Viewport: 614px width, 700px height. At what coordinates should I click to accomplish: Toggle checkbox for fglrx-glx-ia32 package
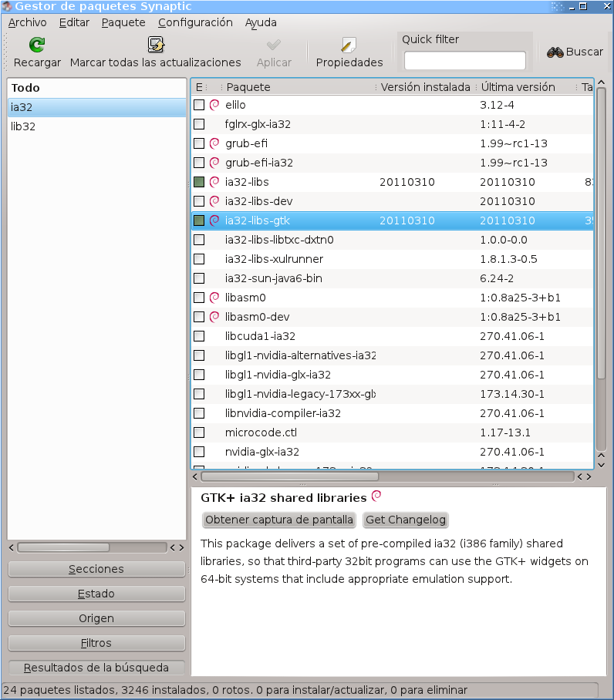tap(199, 124)
